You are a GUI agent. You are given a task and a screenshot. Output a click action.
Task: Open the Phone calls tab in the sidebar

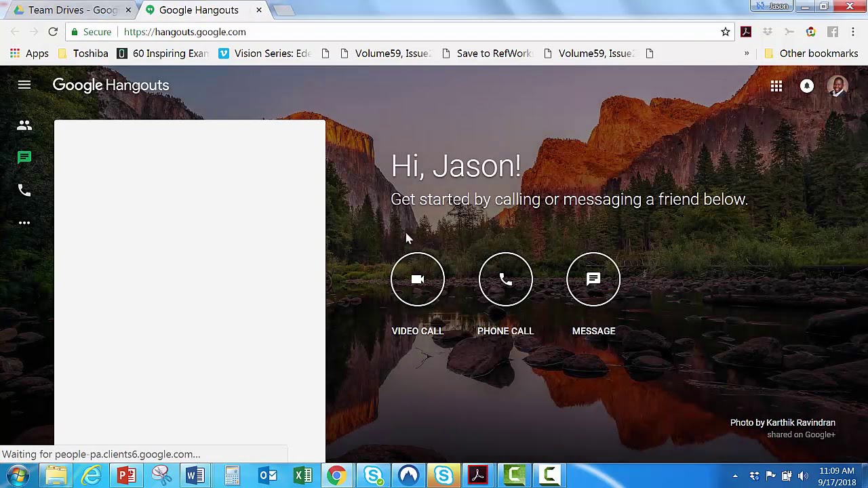(x=24, y=190)
